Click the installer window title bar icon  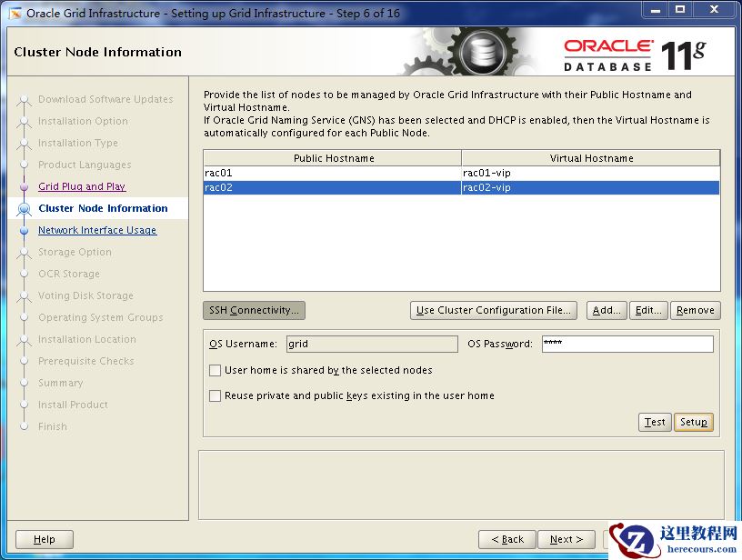pyautogui.click(x=15, y=14)
